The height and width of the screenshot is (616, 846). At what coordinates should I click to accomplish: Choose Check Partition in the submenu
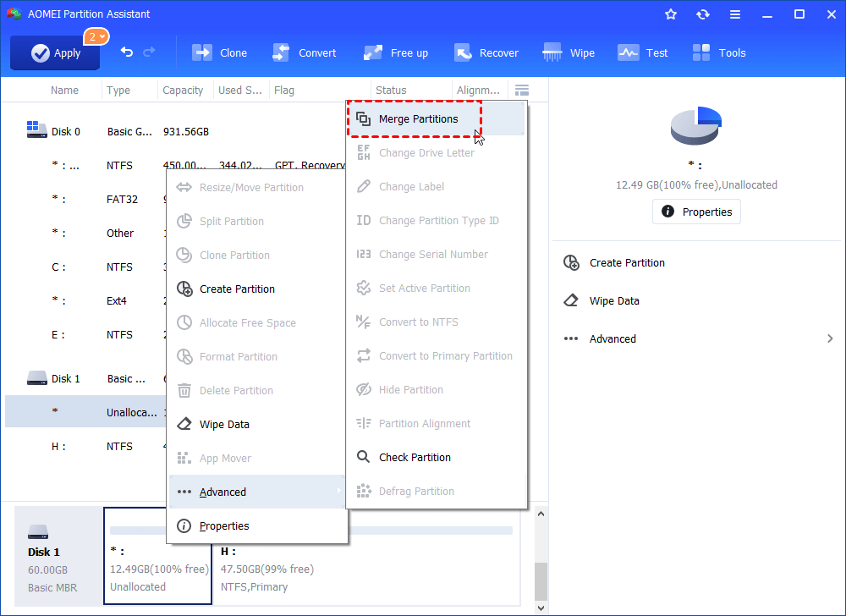tap(436, 457)
